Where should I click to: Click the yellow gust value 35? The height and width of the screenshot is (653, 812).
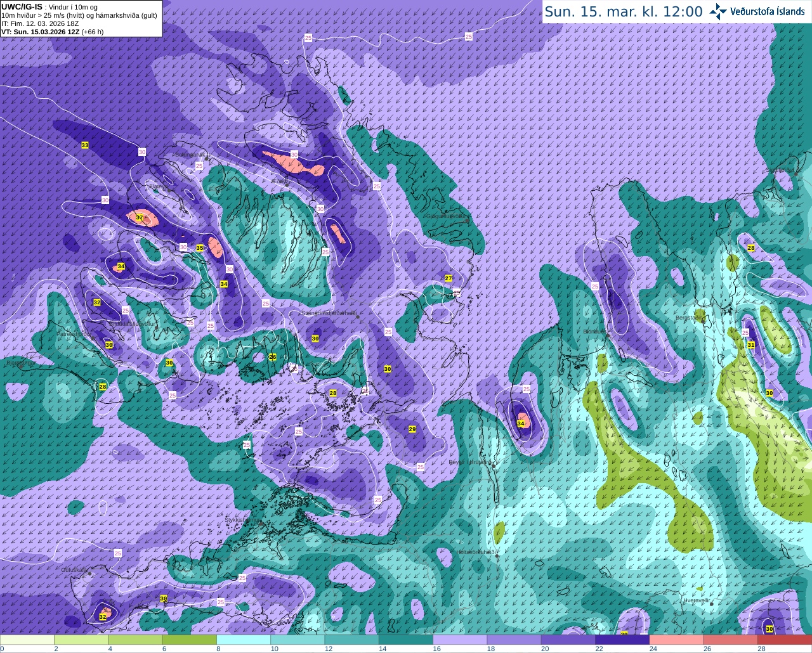pos(200,248)
